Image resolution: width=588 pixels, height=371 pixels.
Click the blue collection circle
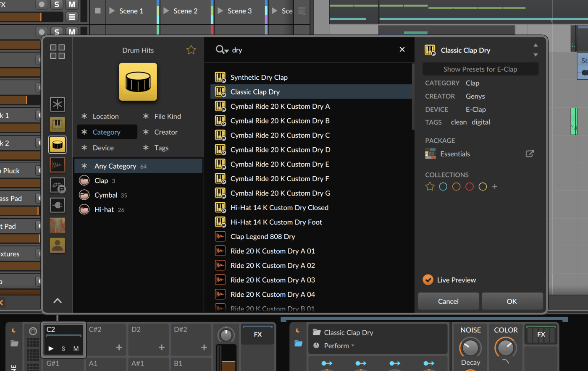(x=443, y=186)
